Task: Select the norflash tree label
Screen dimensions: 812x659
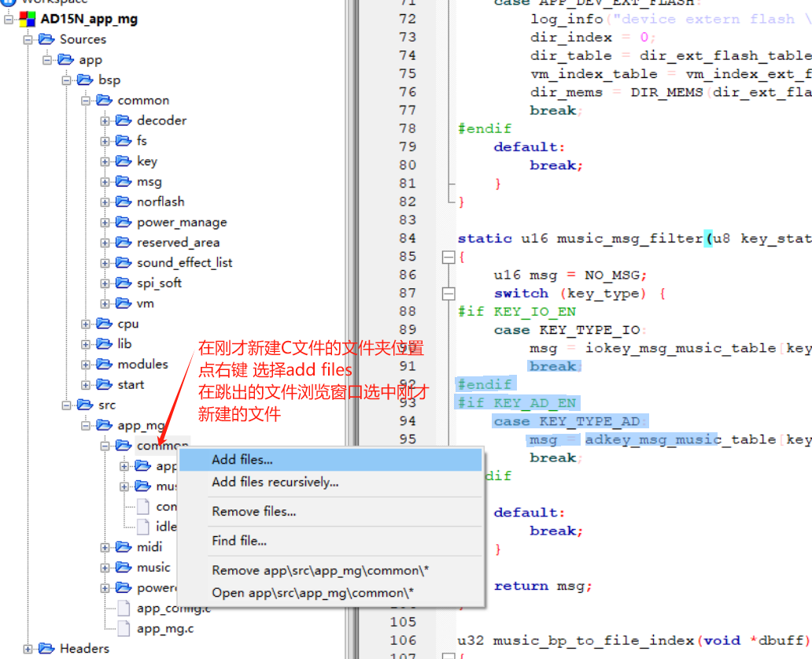Action: [161, 202]
